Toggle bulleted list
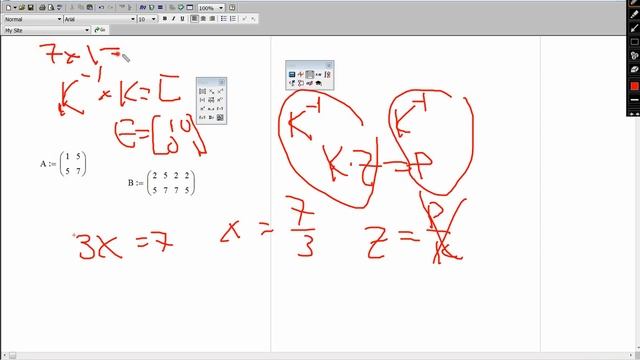Viewport: 640px width, 360px height. click(224, 19)
